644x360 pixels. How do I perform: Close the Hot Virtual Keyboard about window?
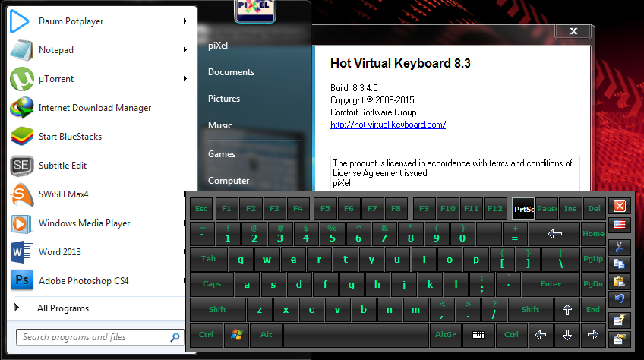tap(574, 31)
